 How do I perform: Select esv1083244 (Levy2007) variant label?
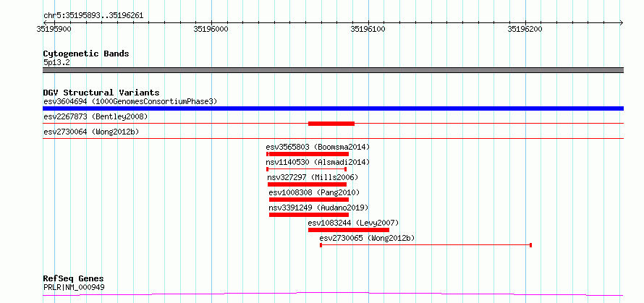[353, 223]
